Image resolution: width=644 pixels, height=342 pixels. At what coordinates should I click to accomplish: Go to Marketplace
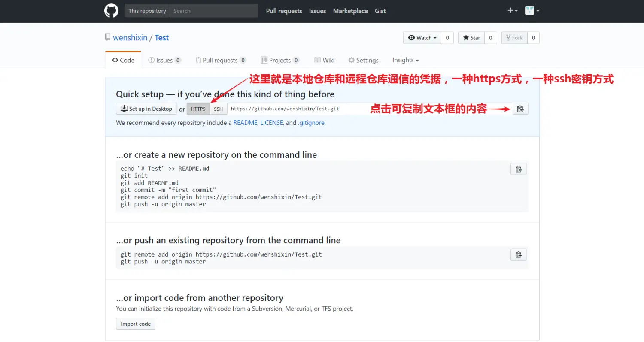click(350, 11)
